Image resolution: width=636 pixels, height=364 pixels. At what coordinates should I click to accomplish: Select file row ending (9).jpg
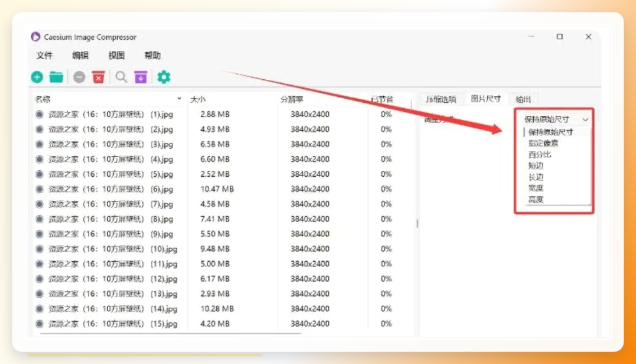click(223, 234)
